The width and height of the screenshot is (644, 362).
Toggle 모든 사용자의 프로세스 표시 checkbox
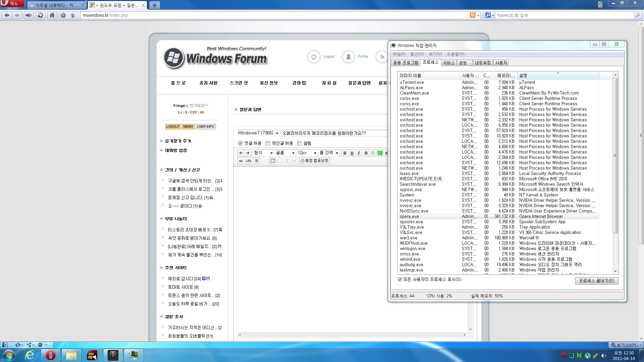click(400, 280)
